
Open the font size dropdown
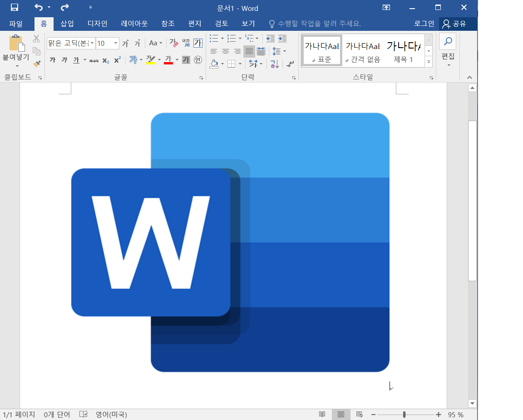pos(116,44)
